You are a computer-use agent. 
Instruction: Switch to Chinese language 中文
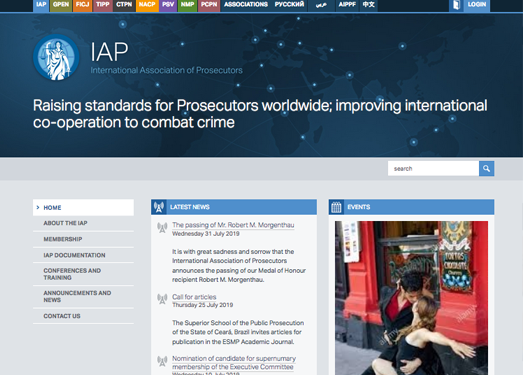point(369,5)
